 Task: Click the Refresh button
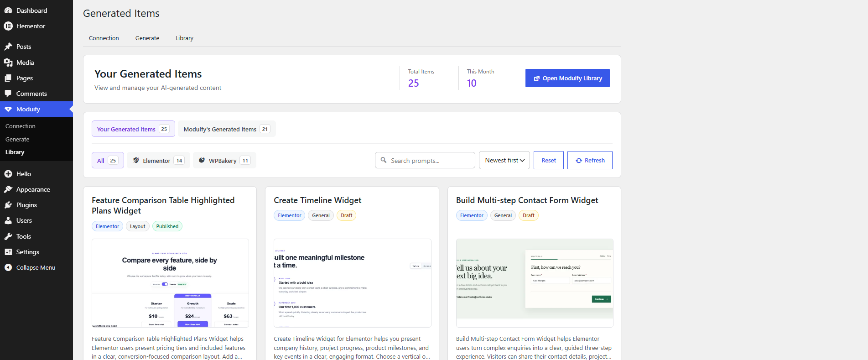click(x=590, y=160)
